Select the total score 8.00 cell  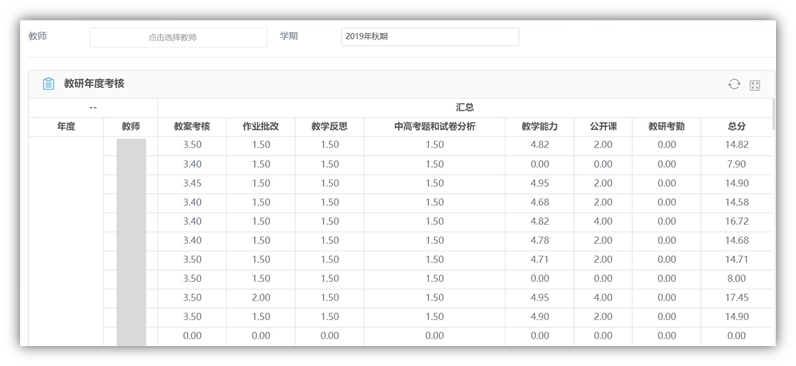click(737, 278)
